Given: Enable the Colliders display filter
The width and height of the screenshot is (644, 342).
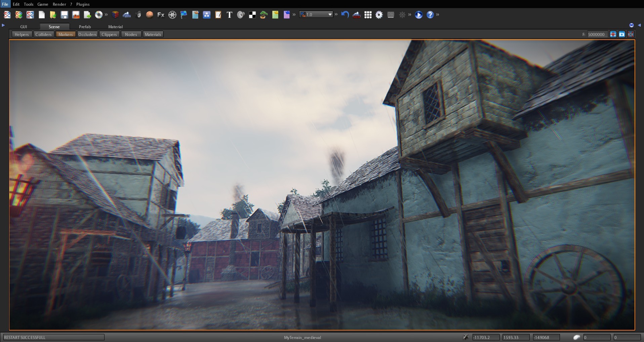Looking at the screenshot, I should tap(43, 34).
